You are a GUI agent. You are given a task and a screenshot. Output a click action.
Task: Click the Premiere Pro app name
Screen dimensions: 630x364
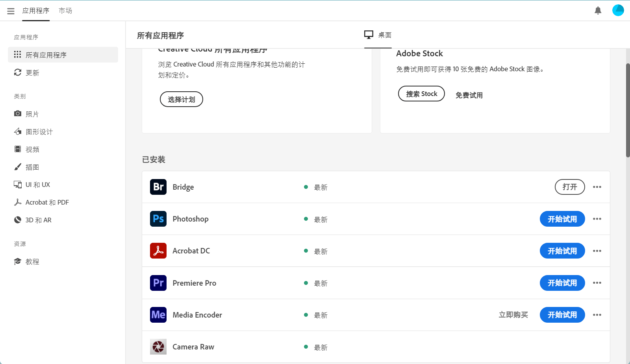(x=194, y=283)
